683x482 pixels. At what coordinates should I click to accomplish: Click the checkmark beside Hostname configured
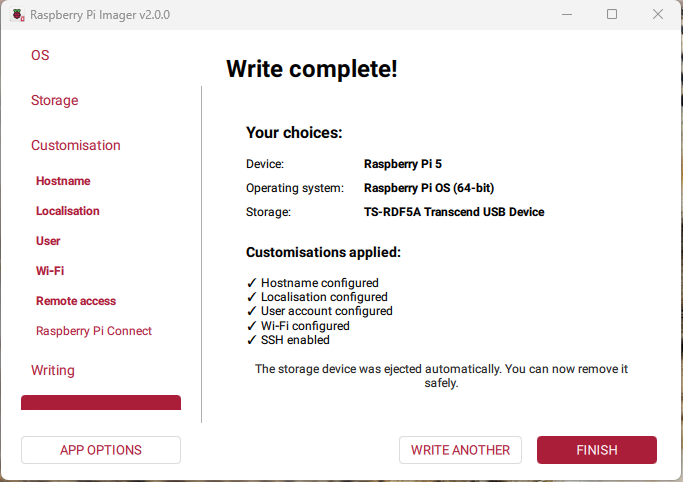coord(252,284)
